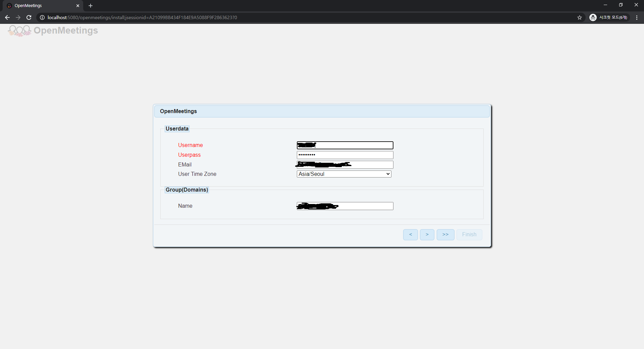Screen dimensions: 644x349
Task: Skip to last step with >> button
Action: coord(445,235)
